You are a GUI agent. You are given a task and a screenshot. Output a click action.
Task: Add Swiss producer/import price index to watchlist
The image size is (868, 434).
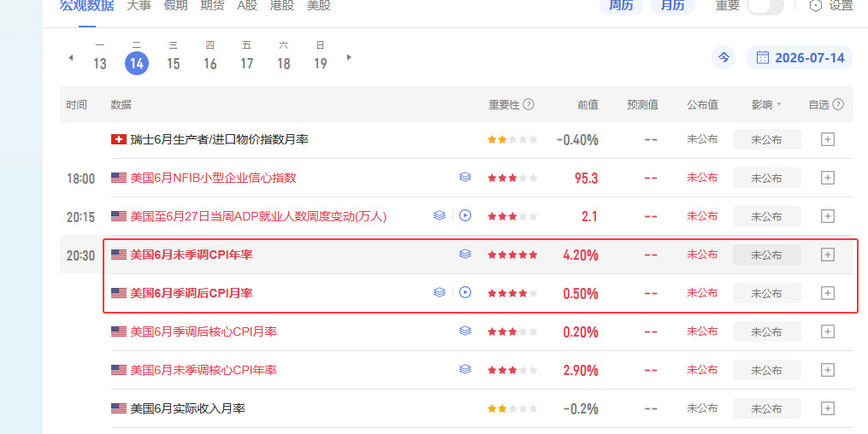point(827,139)
